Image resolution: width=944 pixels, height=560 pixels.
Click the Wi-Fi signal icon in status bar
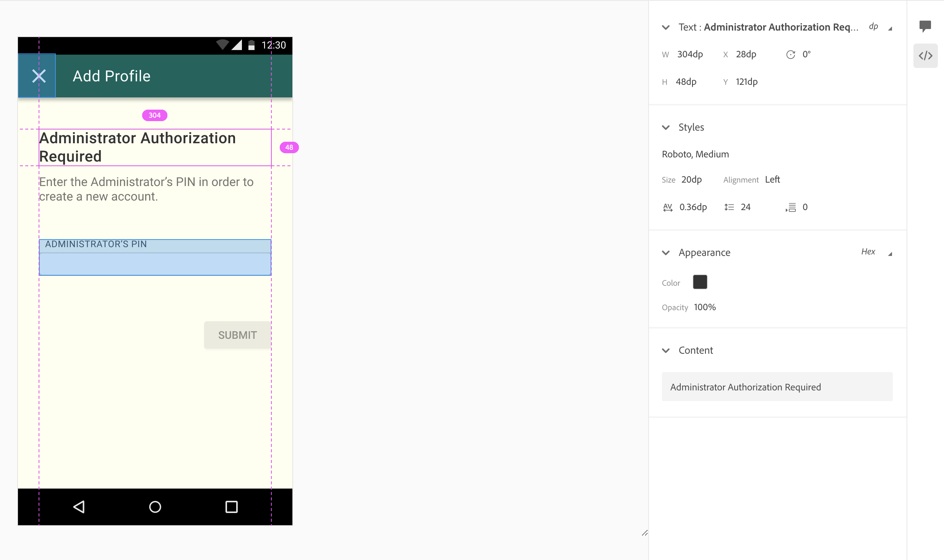tap(222, 45)
